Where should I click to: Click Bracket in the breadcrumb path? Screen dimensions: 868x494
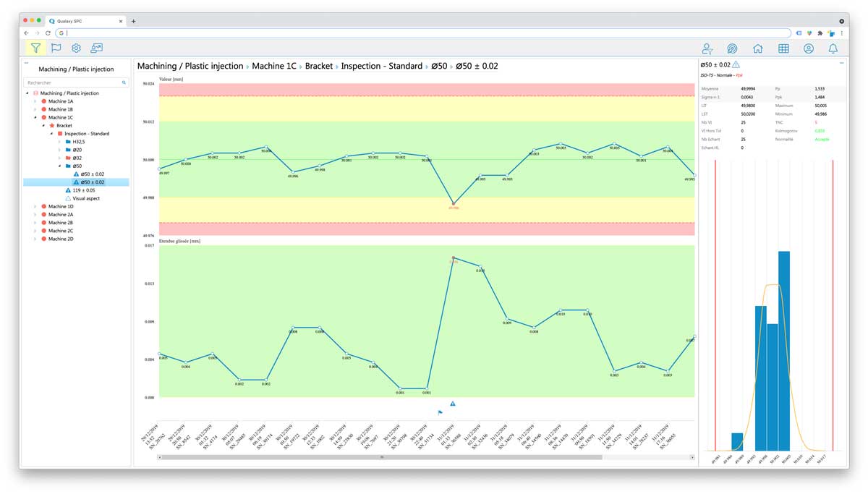click(x=319, y=66)
